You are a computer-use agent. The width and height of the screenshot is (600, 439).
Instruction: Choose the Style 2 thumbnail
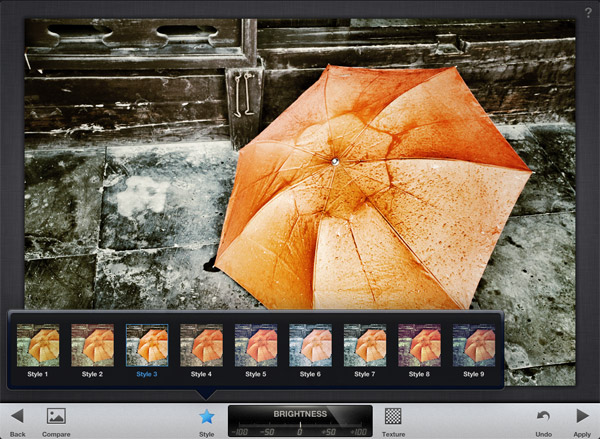pyautogui.click(x=93, y=345)
